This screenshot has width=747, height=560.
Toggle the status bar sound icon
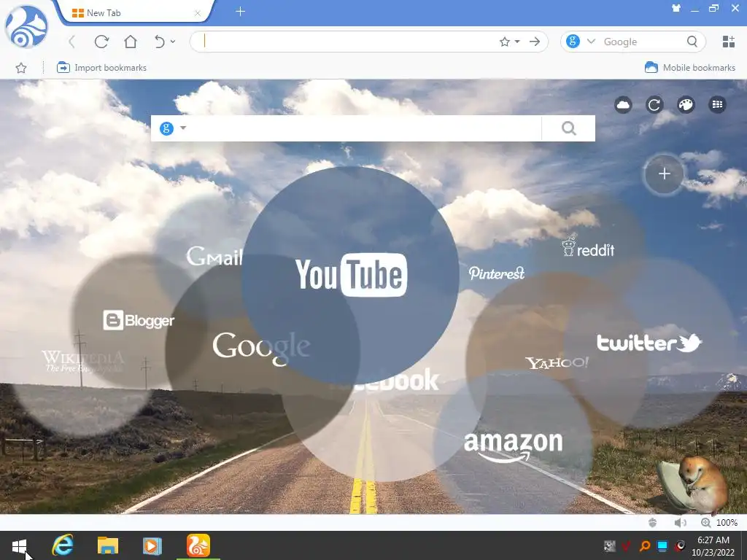pos(680,522)
